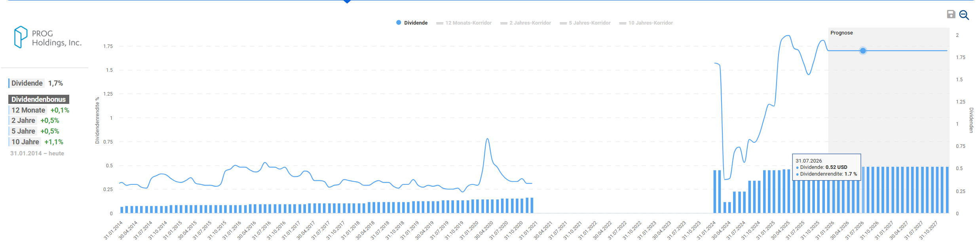This screenshot has height=247, width=980.
Task: Click the Prognose label in the shaded area
Action: coord(841,33)
